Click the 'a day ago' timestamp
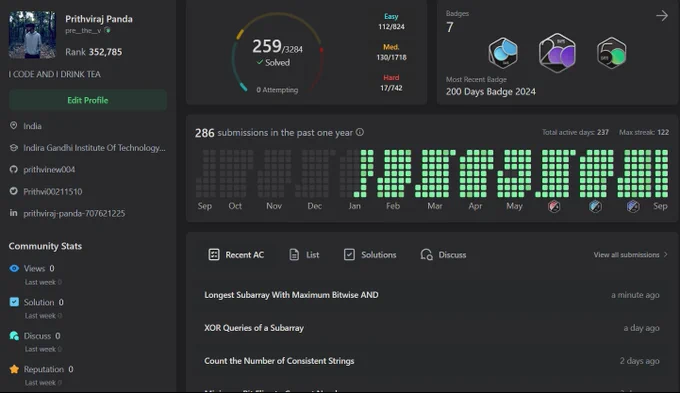680x393 pixels. [641, 328]
